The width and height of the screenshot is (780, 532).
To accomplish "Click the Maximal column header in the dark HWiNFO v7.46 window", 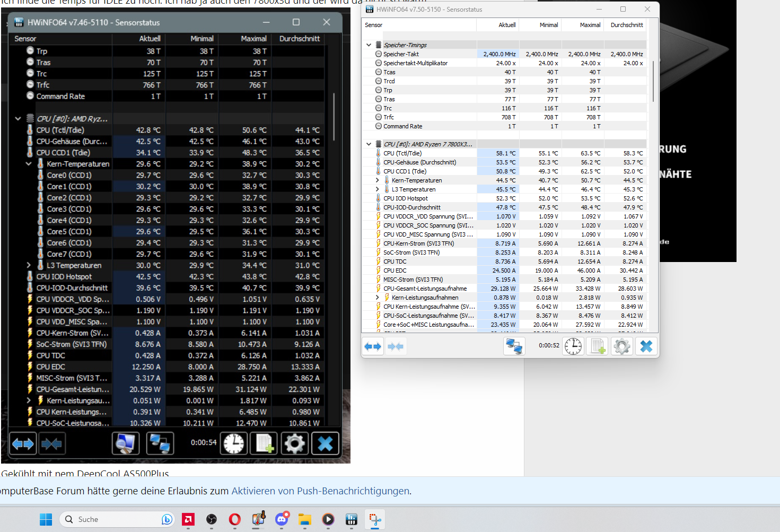I will 245,39.
